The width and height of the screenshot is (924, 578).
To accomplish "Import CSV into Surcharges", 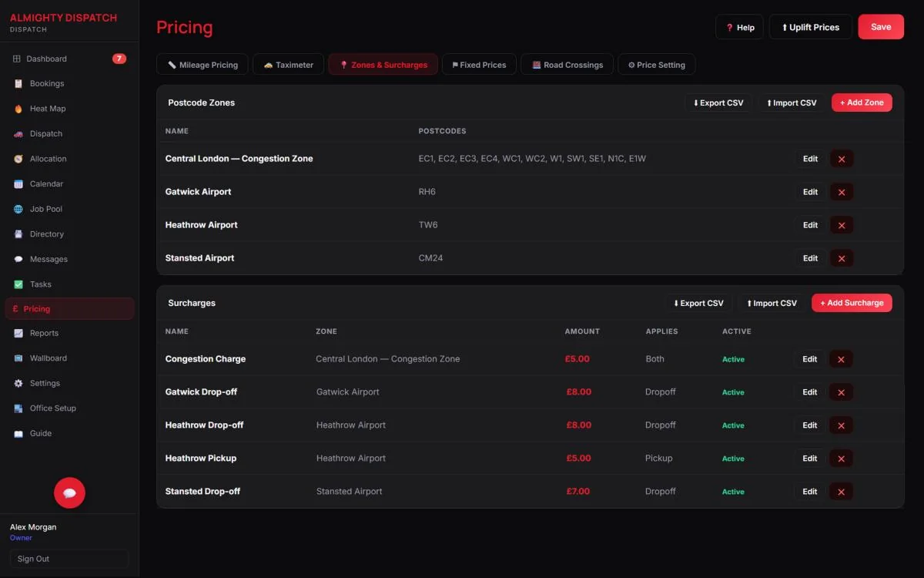I will [x=772, y=303].
